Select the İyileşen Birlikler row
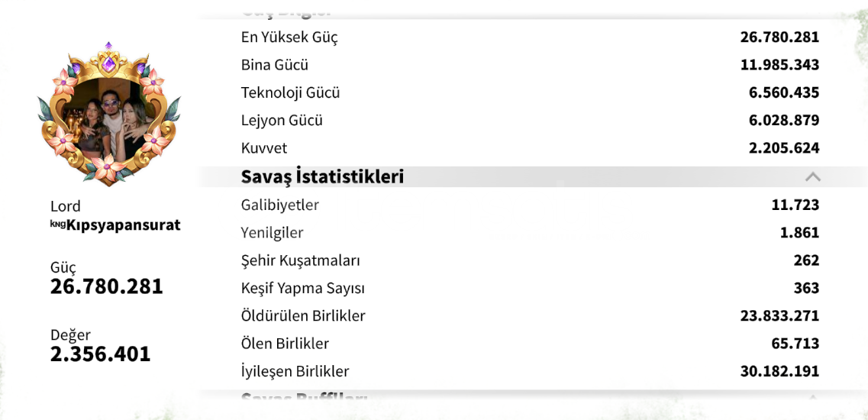 coord(531,371)
